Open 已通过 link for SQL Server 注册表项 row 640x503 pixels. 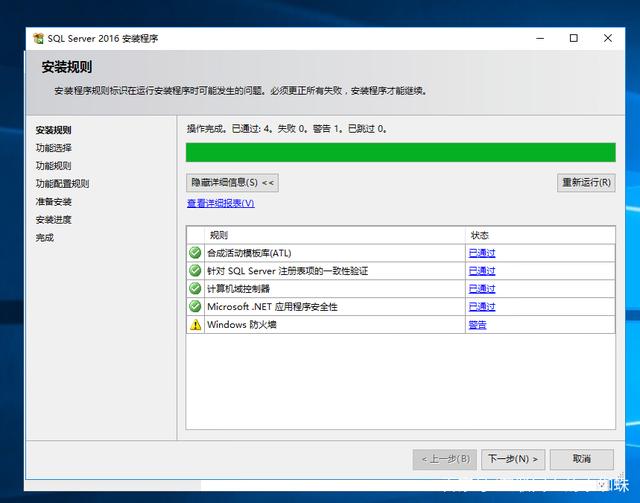482,271
